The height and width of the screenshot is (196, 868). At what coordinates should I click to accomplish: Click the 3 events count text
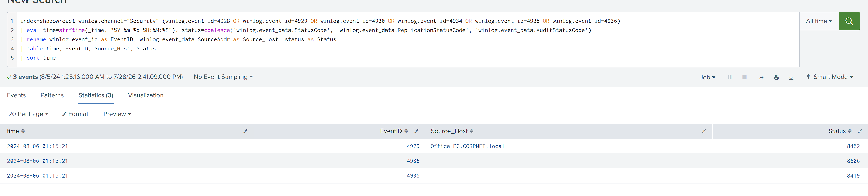click(x=25, y=77)
